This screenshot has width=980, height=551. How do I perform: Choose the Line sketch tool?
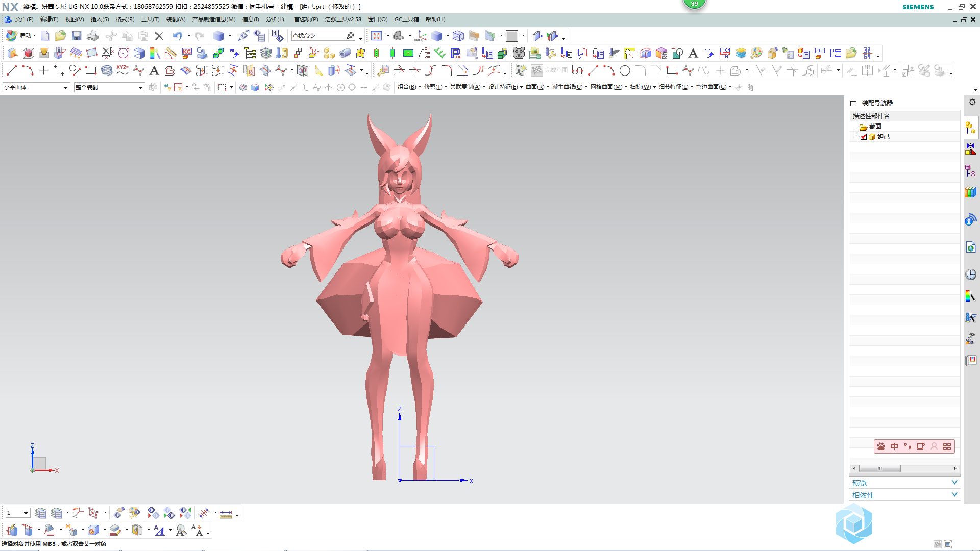coord(12,70)
